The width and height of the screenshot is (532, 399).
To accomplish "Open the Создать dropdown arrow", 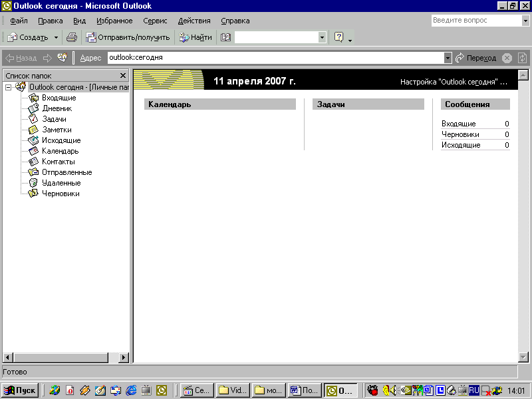I will coord(56,37).
